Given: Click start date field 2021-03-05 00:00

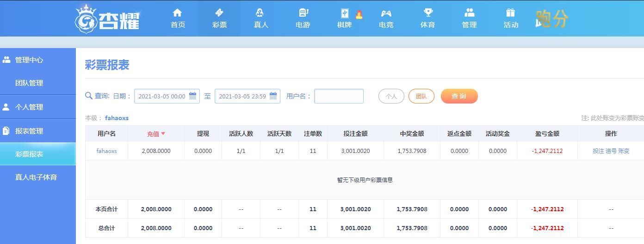Looking at the screenshot, I should tap(167, 96).
